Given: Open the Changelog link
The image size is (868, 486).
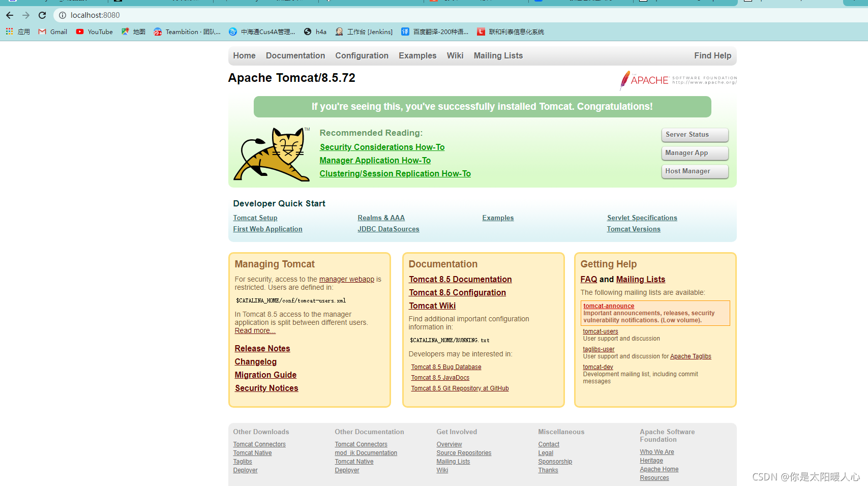Looking at the screenshot, I should (x=255, y=361).
